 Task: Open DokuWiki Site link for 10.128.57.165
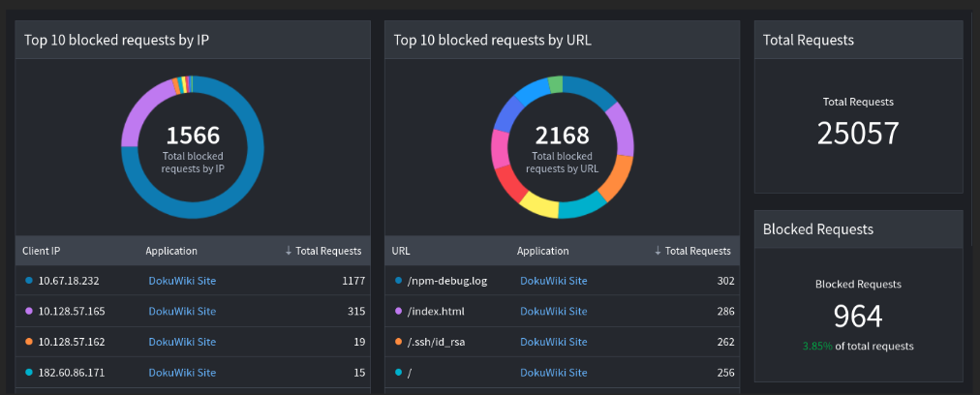pyautogui.click(x=182, y=311)
